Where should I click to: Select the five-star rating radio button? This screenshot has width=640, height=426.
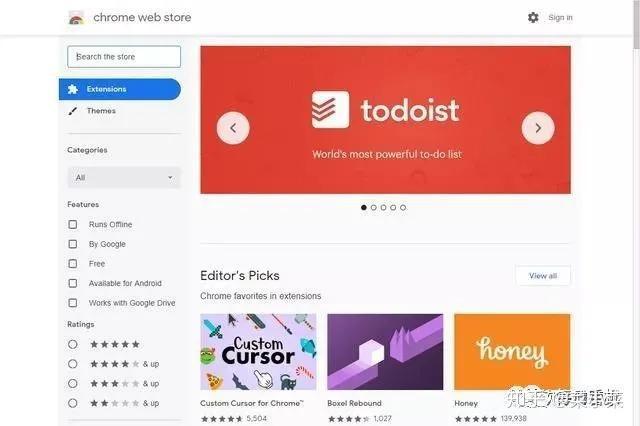73,344
